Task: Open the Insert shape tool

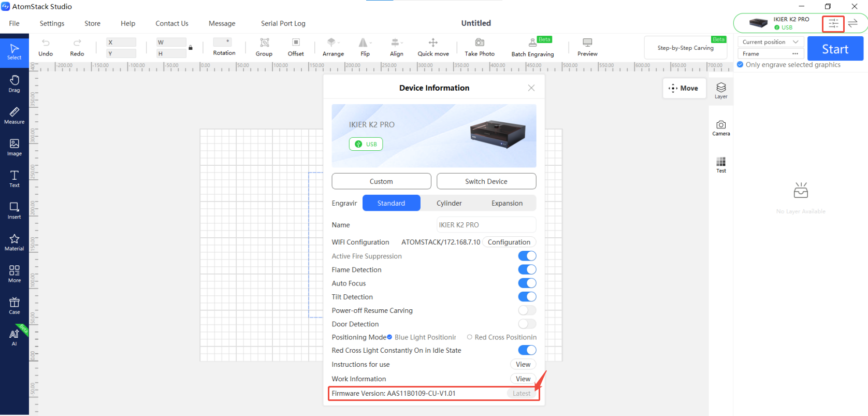Action: tap(15, 210)
